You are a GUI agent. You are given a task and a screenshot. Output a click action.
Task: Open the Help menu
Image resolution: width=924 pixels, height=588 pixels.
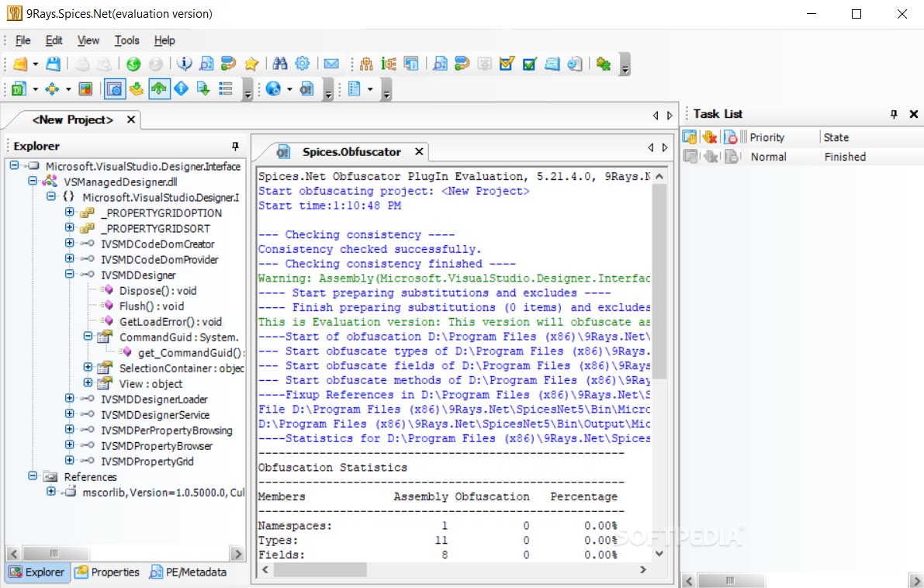164,40
